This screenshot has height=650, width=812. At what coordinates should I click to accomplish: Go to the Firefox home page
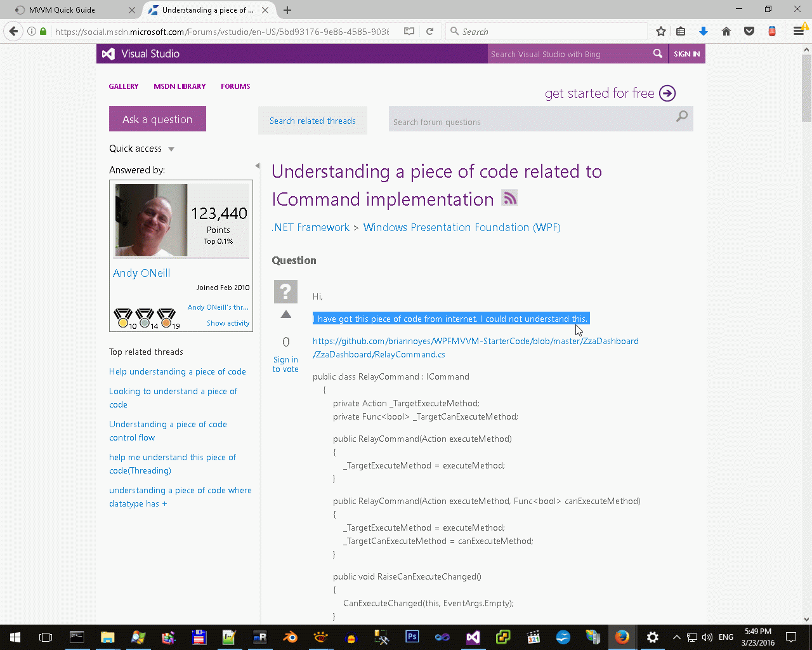click(x=726, y=31)
